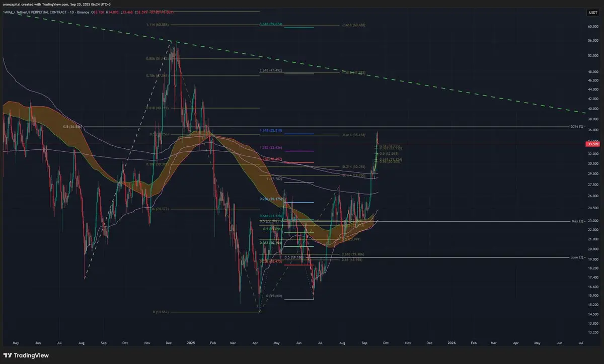Select the 0.786 (25.175) Fibonacci label

(272, 200)
